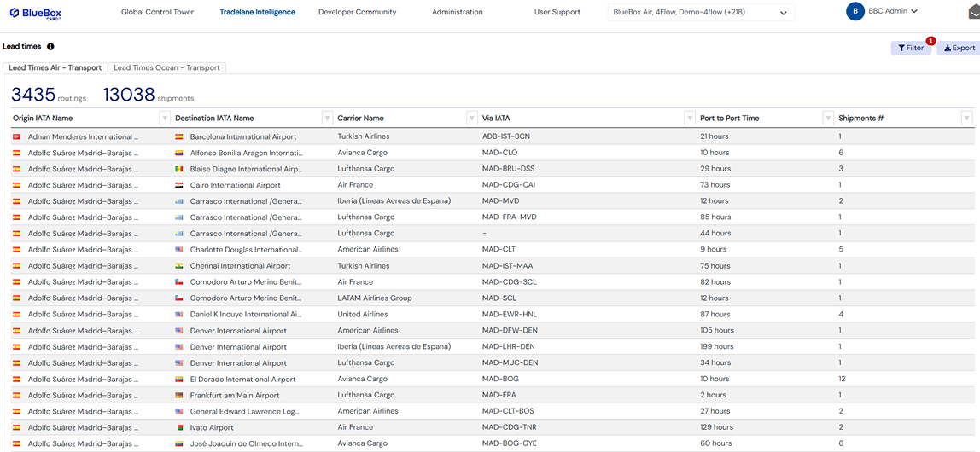The width and height of the screenshot is (980, 452).
Task: Click the India flag beside Chennai International Airport
Action: (x=178, y=266)
